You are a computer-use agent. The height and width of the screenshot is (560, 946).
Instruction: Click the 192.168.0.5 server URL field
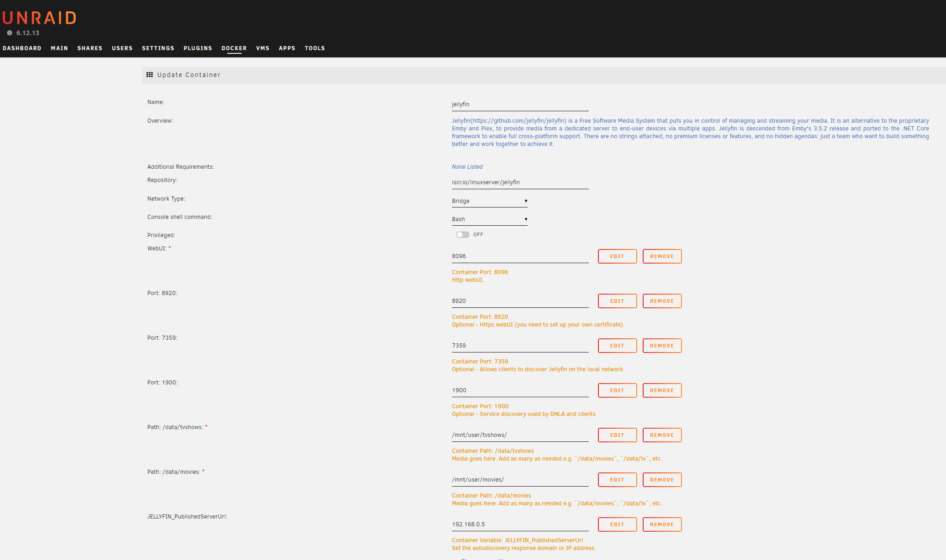point(520,524)
